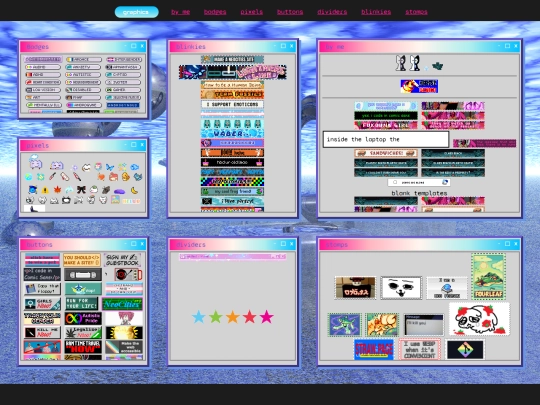Screen dimensions: 540x405
Task: Click the black ribbon bow pixel
Action: pos(81,189)
